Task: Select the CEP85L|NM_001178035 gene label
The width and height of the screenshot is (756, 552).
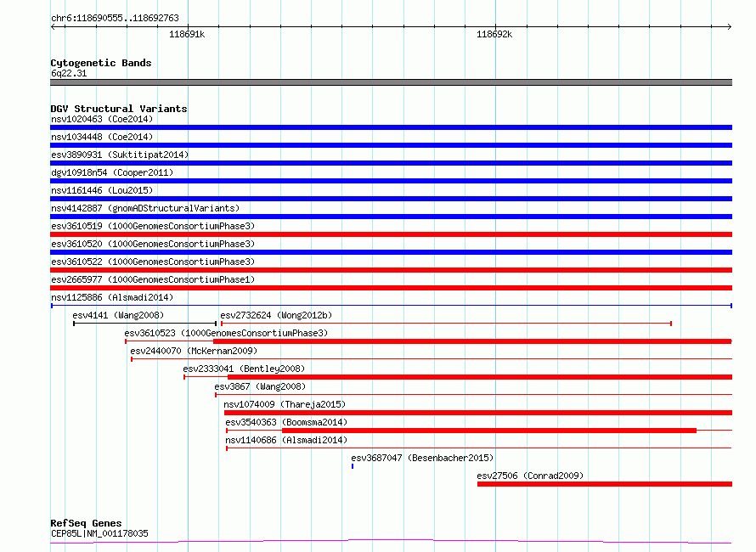Action: [99, 533]
